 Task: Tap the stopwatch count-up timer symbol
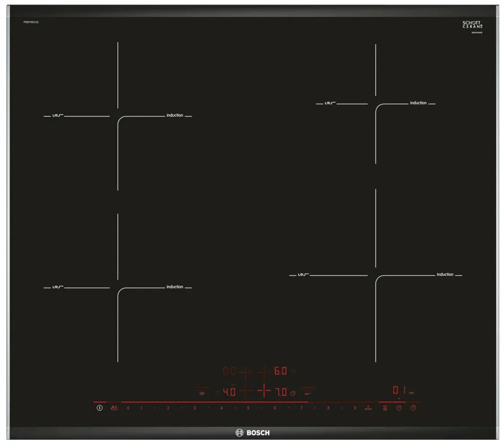[x=413, y=408]
